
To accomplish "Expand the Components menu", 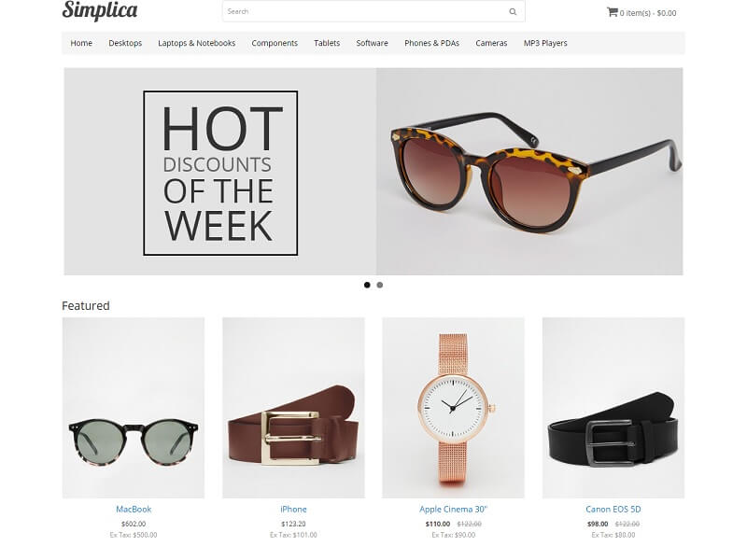I will 275,43.
